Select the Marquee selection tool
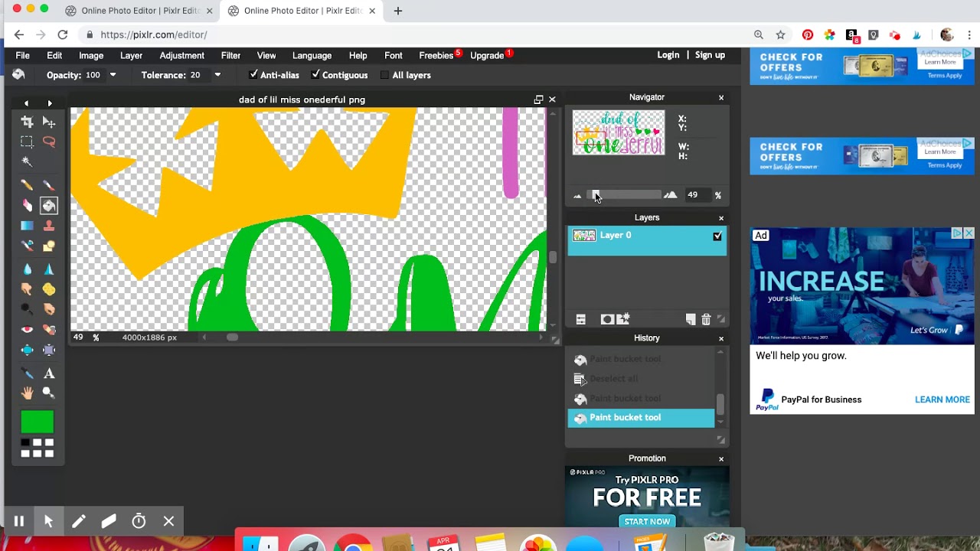The image size is (980, 551). click(x=27, y=142)
